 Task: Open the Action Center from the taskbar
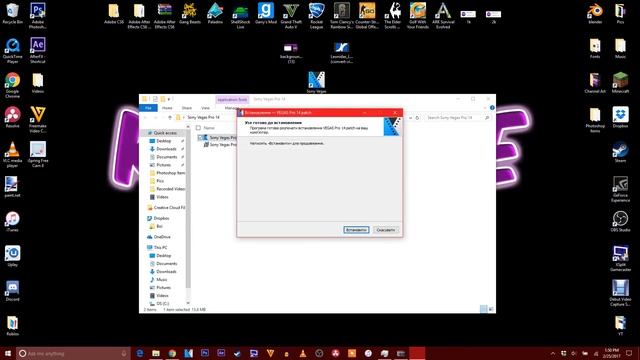(629, 353)
